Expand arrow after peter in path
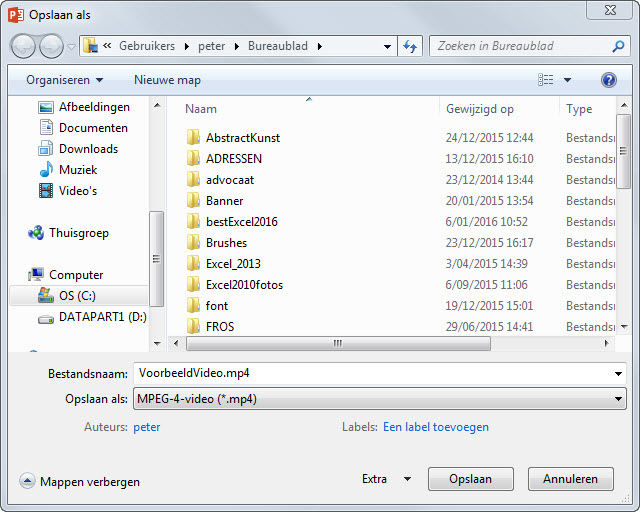The image size is (640, 512). 237,47
